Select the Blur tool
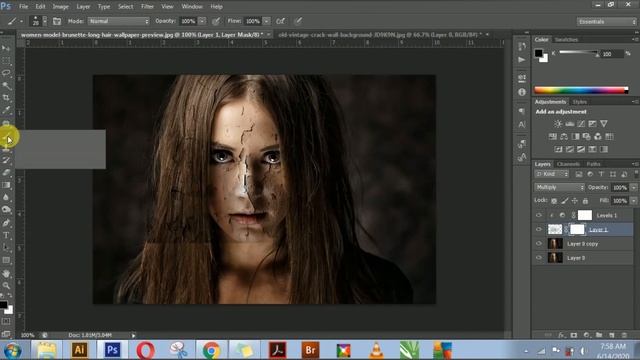640x360 pixels. click(6, 197)
